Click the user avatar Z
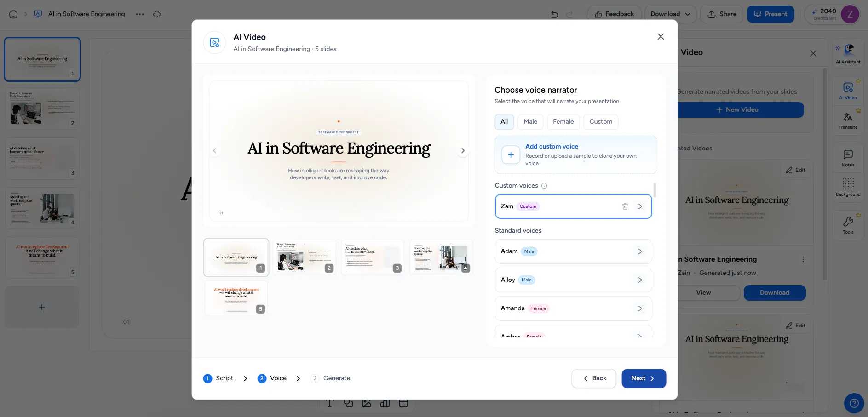868x417 pixels. pos(850,14)
